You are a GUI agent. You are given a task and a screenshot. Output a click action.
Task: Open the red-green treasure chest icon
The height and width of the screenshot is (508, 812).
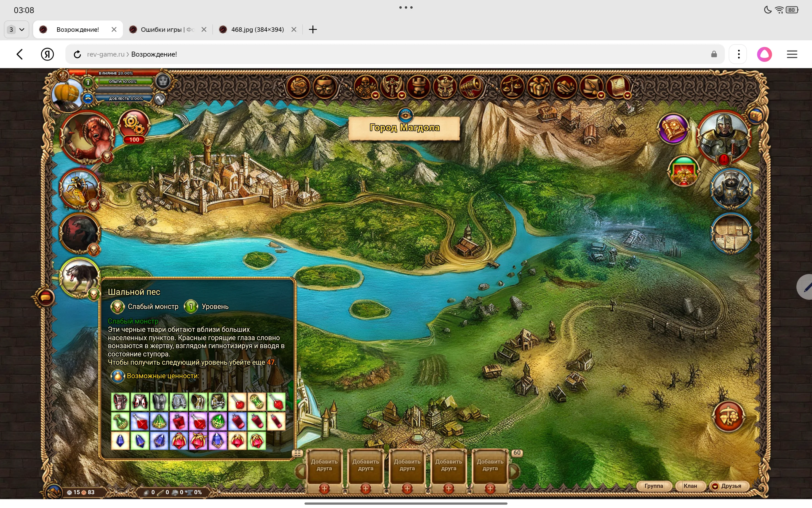click(684, 171)
